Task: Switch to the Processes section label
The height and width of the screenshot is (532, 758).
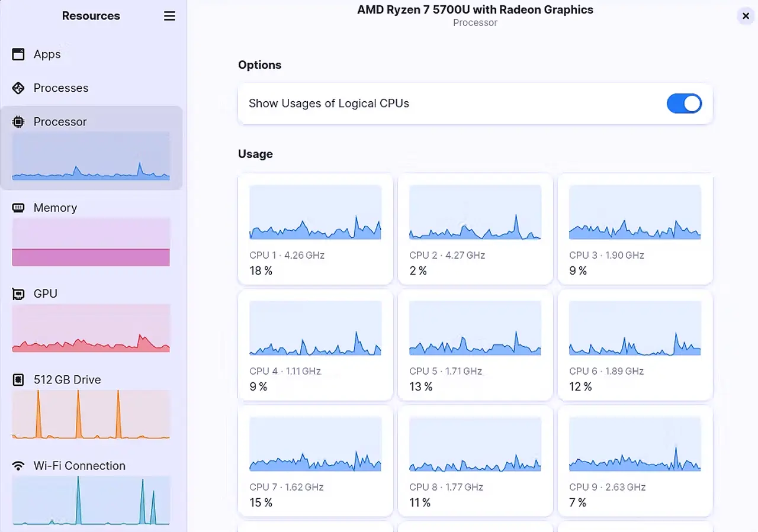Action: pyautogui.click(x=61, y=88)
